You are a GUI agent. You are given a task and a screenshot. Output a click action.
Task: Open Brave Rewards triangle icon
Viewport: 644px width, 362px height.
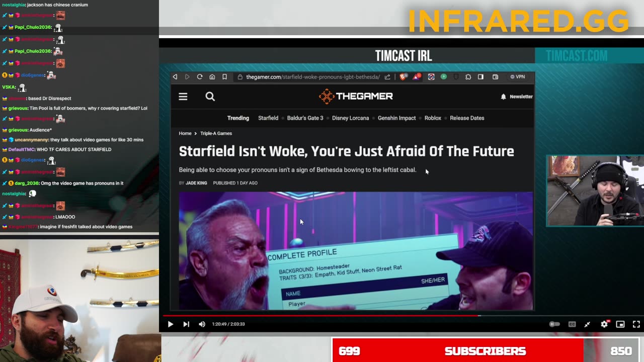click(x=417, y=77)
